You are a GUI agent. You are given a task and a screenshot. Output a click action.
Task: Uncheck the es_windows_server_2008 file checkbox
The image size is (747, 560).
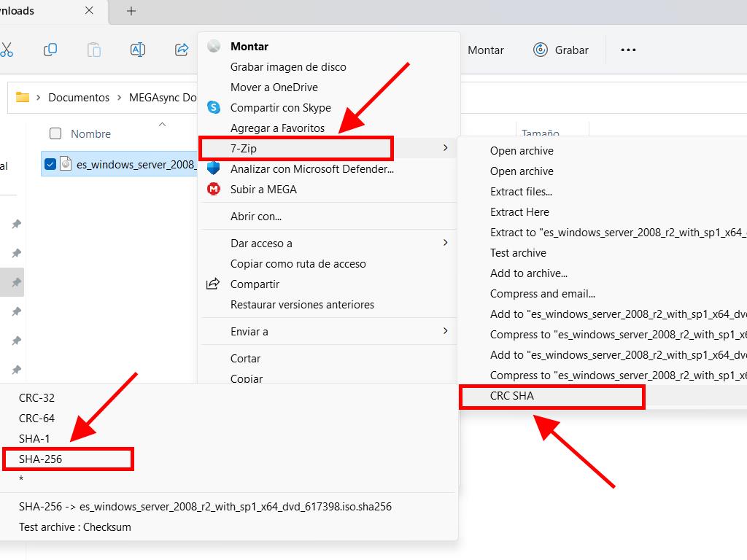(50, 164)
